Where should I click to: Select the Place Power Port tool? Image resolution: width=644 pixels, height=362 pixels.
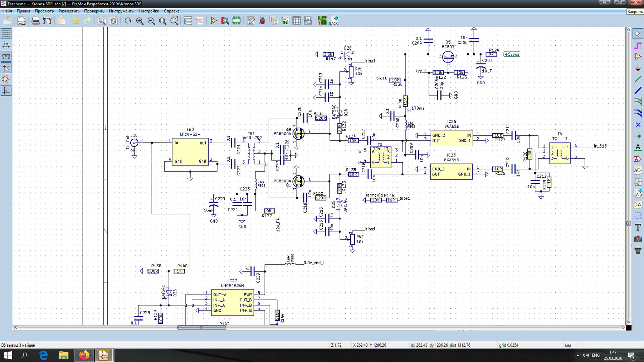click(638, 68)
